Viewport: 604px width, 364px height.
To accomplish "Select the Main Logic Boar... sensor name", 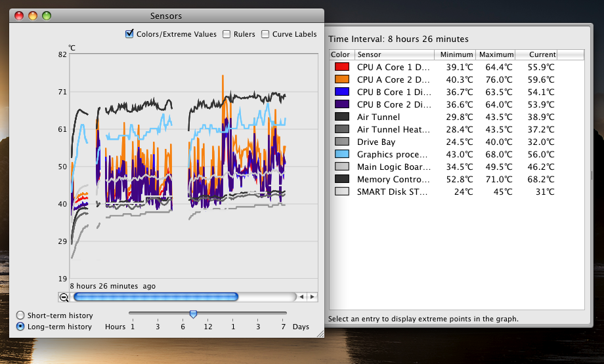I will click(394, 167).
